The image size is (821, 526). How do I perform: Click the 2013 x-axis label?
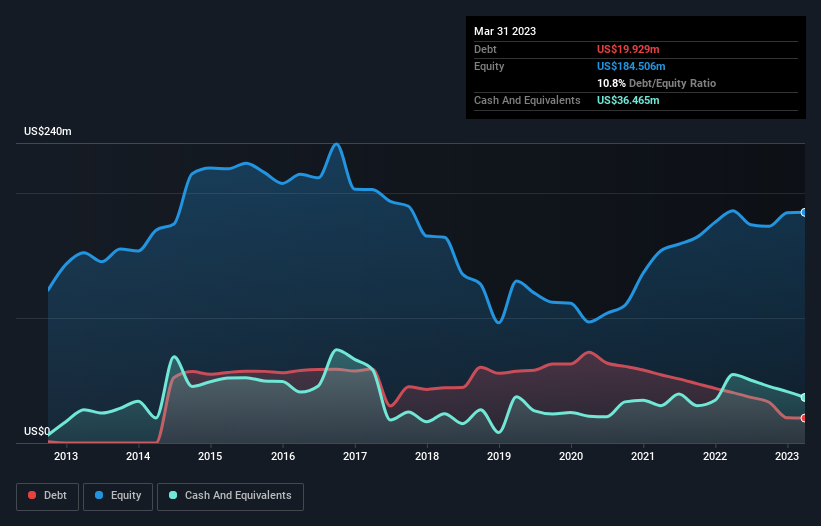coord(66,456)
